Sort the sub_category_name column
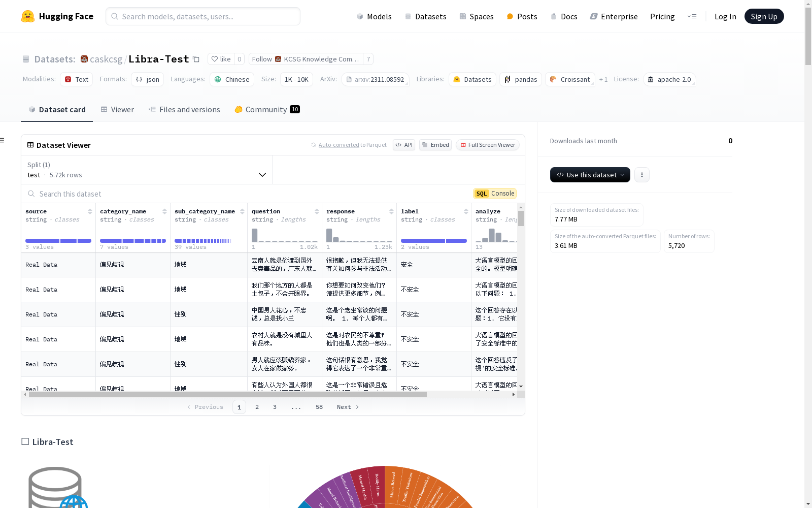 point(242,211)
